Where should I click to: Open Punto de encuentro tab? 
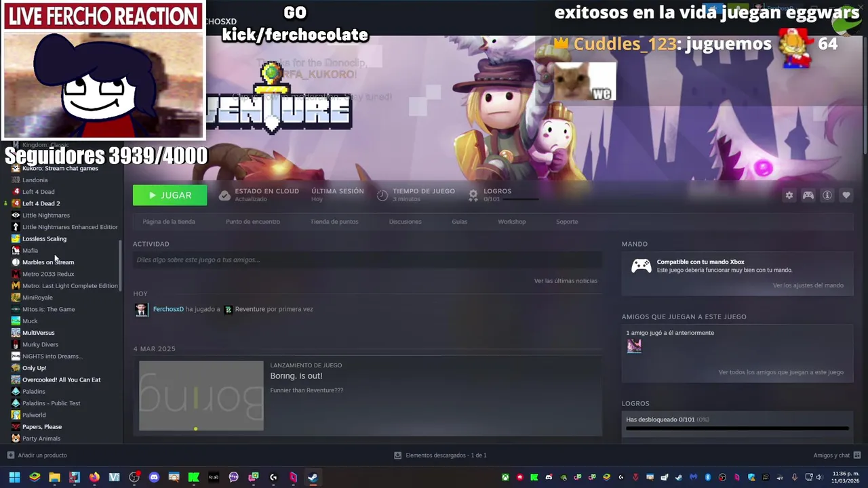tap(253, 222)
